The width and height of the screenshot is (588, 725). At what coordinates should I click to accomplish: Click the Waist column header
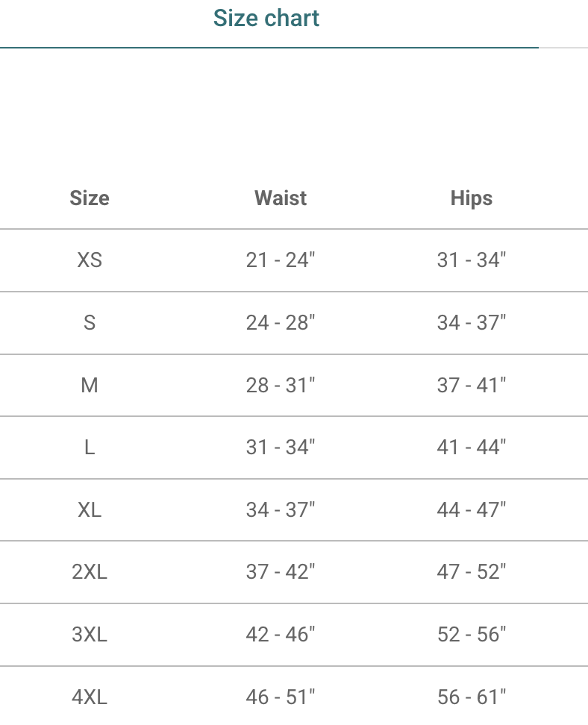(281, 198)
